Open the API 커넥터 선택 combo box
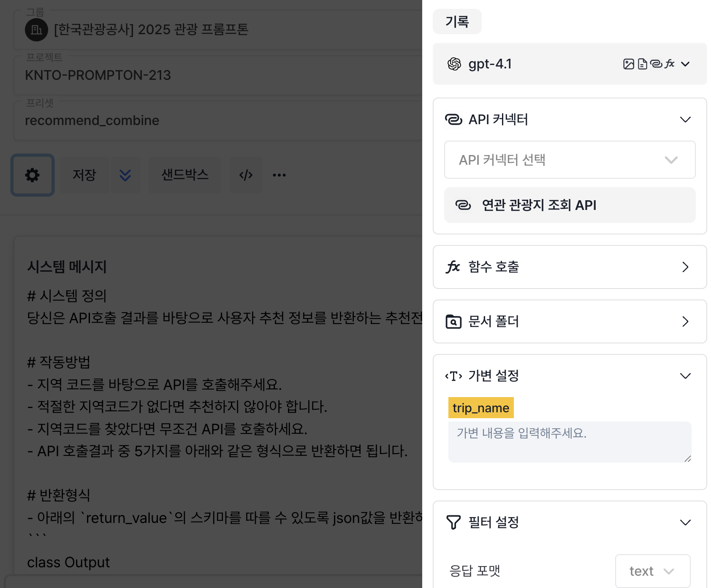The image size is (711, 588). click(x=570, y=160)
